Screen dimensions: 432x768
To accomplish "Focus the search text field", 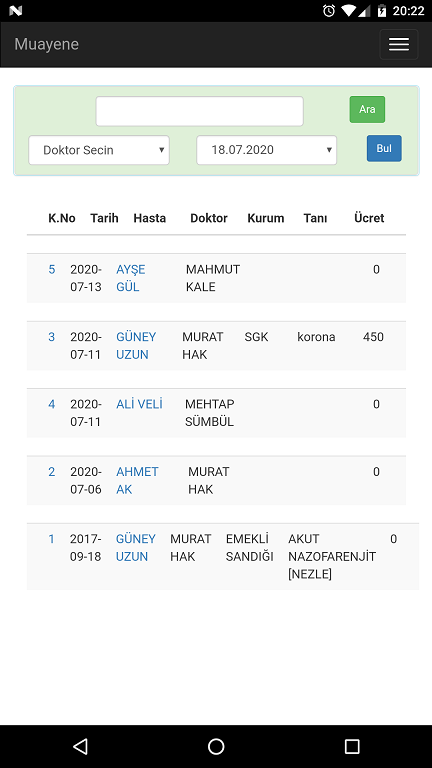I will click(x=199, y=111).
